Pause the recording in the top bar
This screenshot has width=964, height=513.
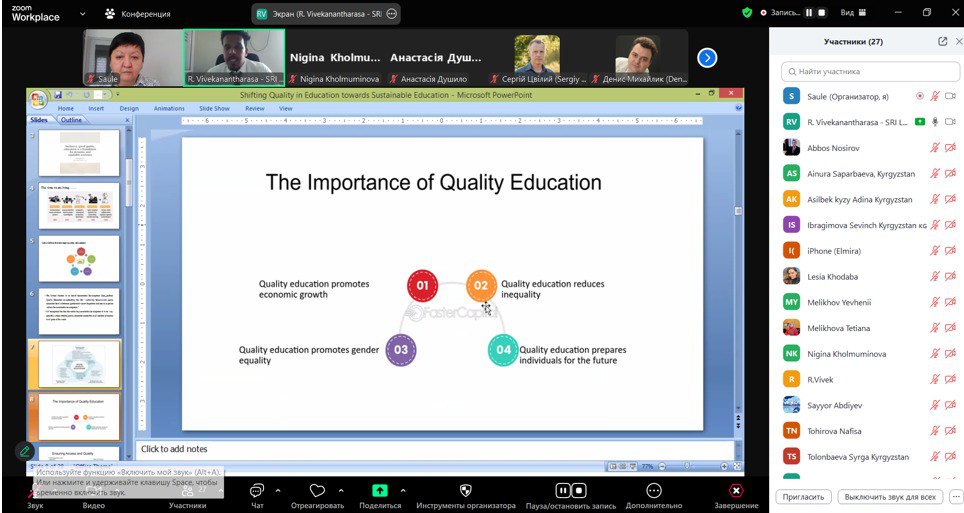[x=809, y=12]
